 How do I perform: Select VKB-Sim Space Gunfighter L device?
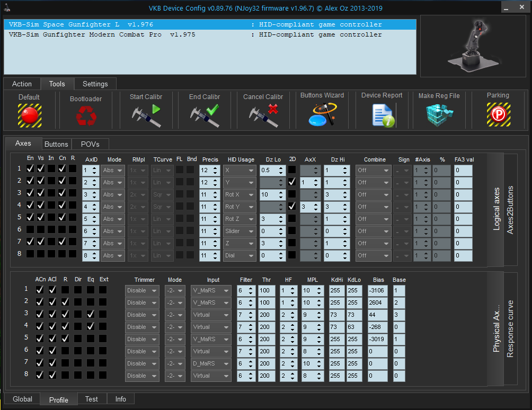(x=210, y=24)
